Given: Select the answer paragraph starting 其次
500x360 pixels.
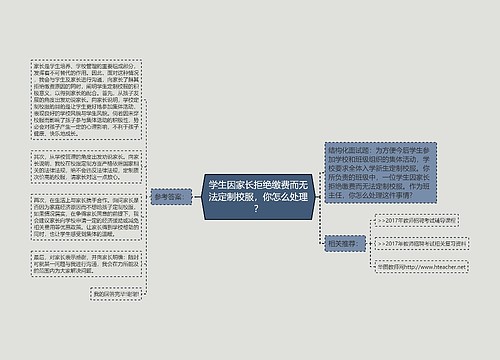Looking at the screenshot, I should [x=86, y=167].
